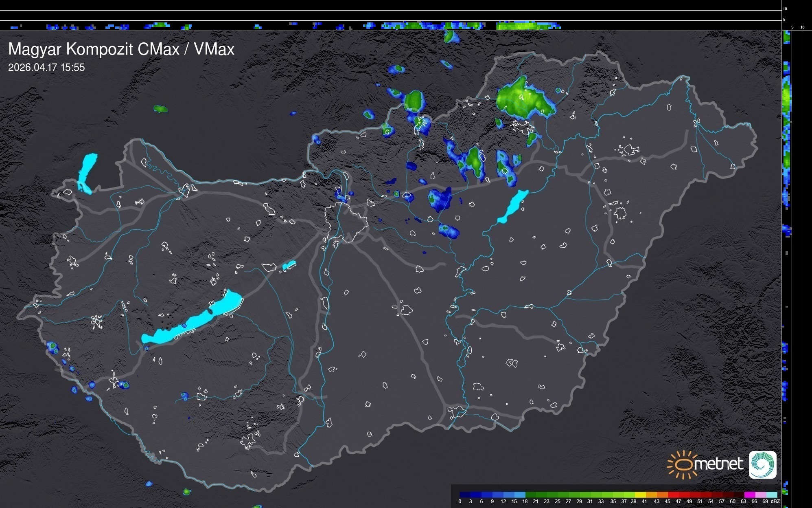Click the Magyar Kompozit CMax / VMax title
The image size is (812, 508).
tap(121, 49)
